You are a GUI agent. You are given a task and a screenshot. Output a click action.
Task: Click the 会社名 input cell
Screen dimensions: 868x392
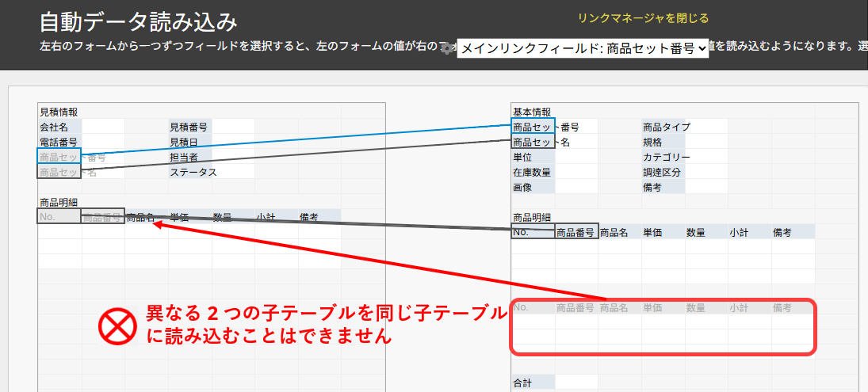click(x=103, y=127)
